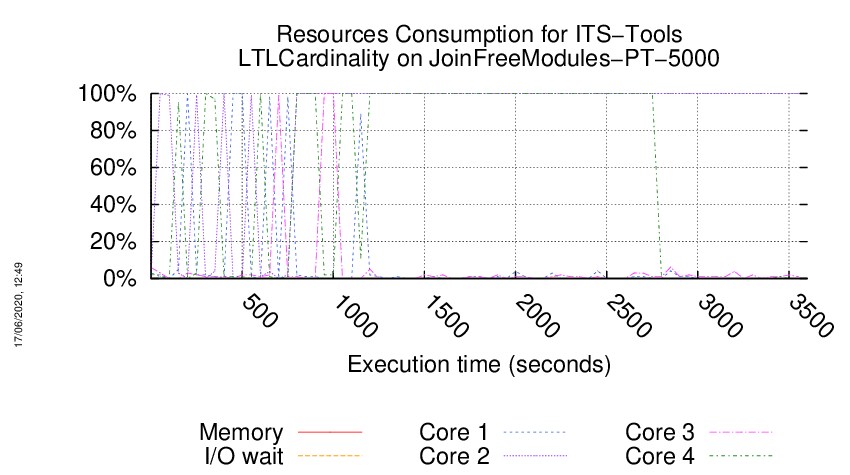The height and width of the screenshot is (475, 850).
Task: Click the vertical timestamp '17/06/2020, 12:49'
Action: 18,305
